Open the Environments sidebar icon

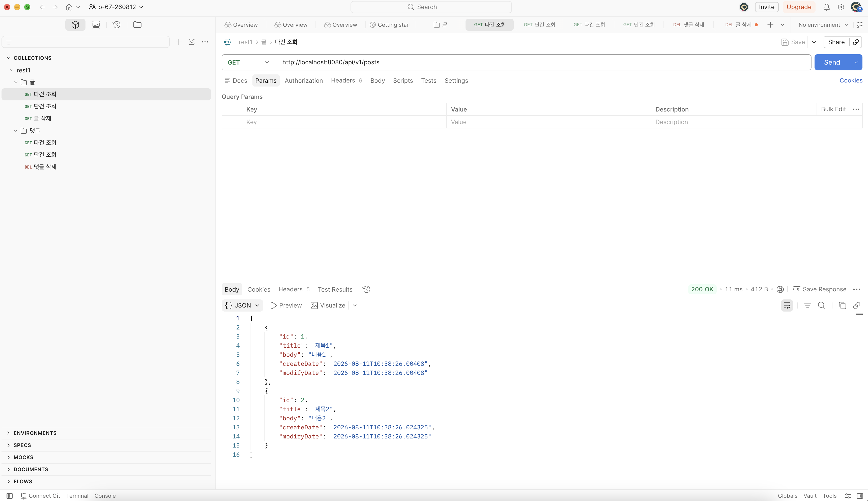(96, 24)
